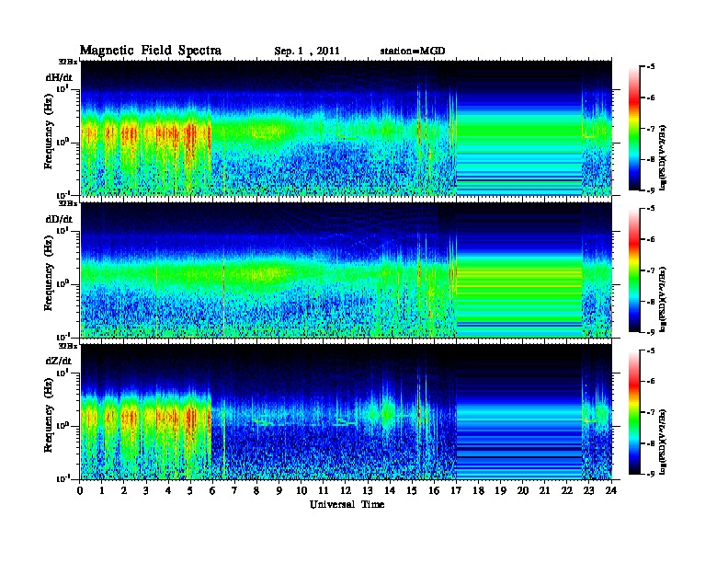This screenshot has height=563, width=728.
Task: Click the hour "1" tick label
Action: [102, 490]
